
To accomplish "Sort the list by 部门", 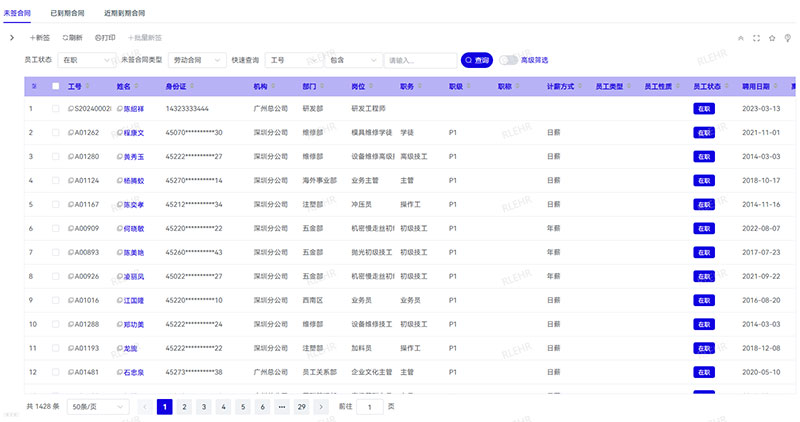I will point(321,86).
